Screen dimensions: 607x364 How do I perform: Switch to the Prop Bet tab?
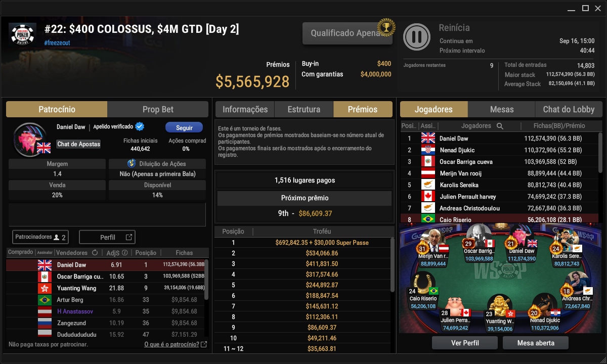[158, 109]
